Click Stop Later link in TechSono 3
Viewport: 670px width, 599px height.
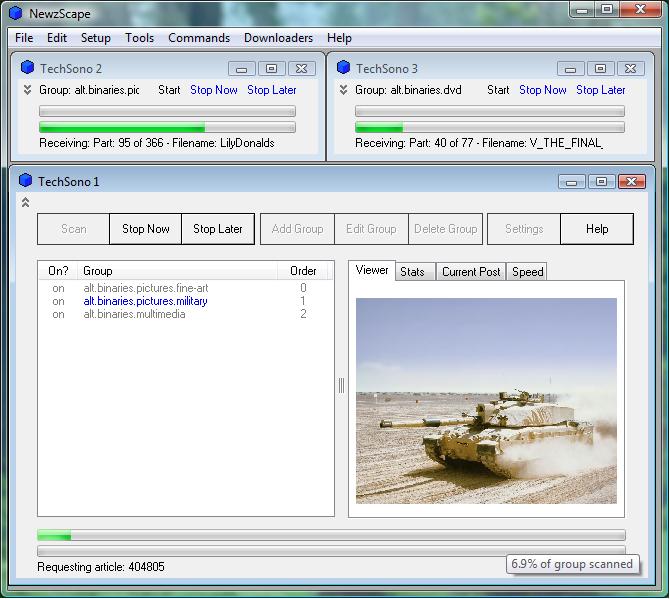(x=600, y=90)
